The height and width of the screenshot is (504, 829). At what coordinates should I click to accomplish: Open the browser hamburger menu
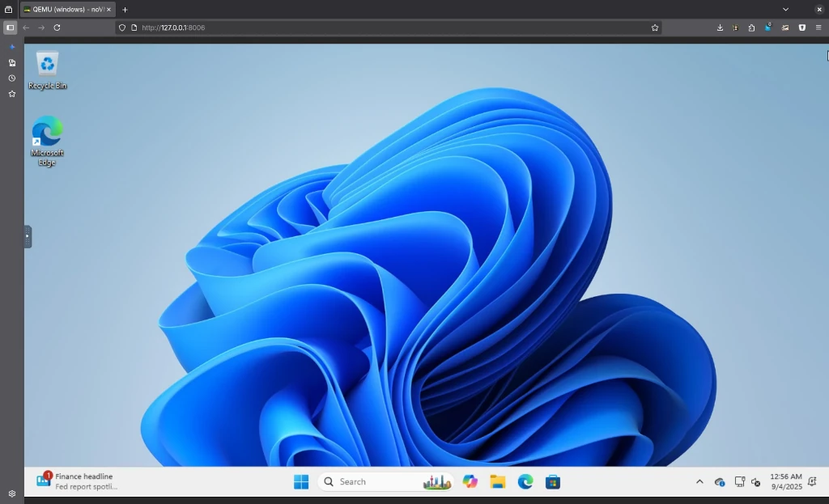click(818, 28)
